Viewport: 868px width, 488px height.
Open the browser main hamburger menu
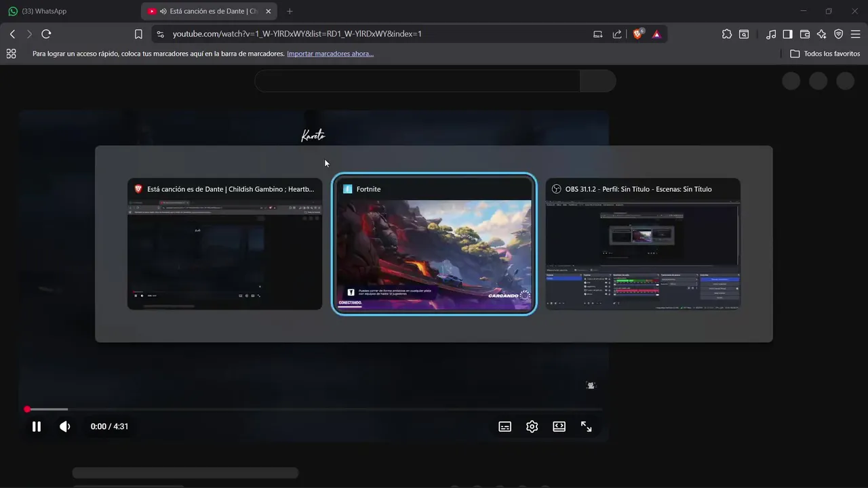click(x=855, y=34)
